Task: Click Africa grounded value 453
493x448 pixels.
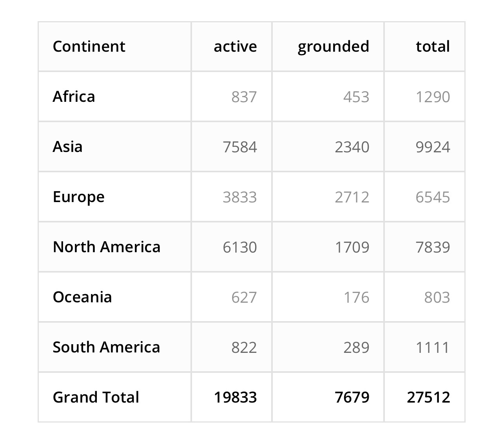Action: tap(356, 97)
